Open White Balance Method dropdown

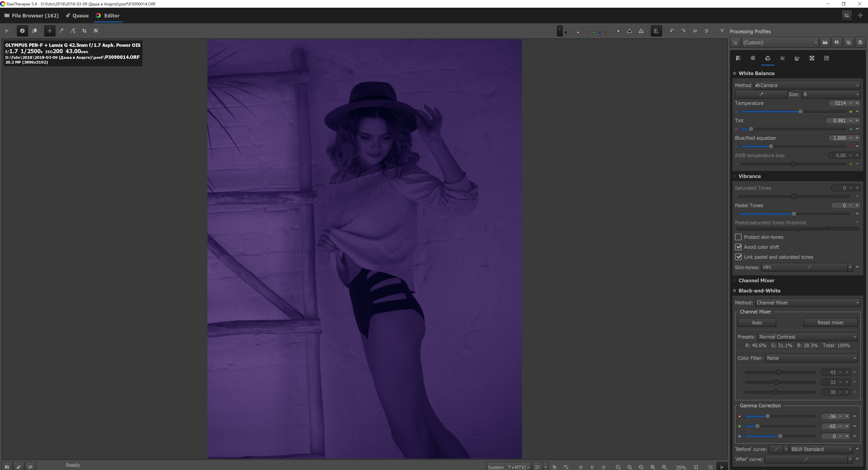point(807,85)
